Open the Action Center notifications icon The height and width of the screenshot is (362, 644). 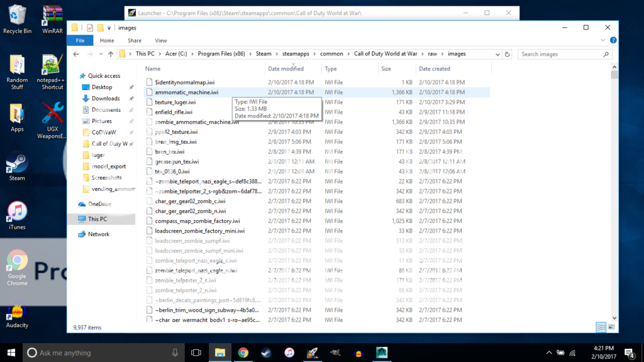(x=629, y=353)
